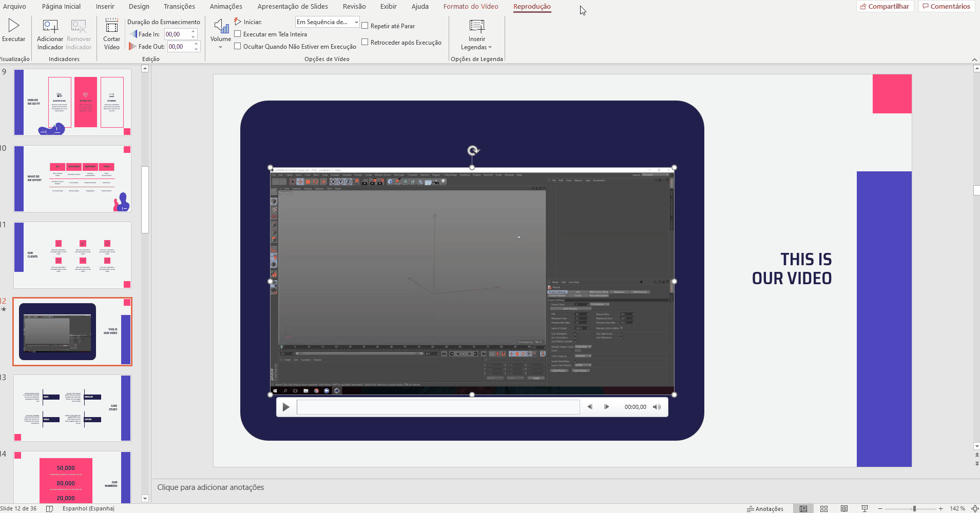Viewport: 980px width, 513px height.
Task: Click zoom out minus button
Action: coord(880,508)
